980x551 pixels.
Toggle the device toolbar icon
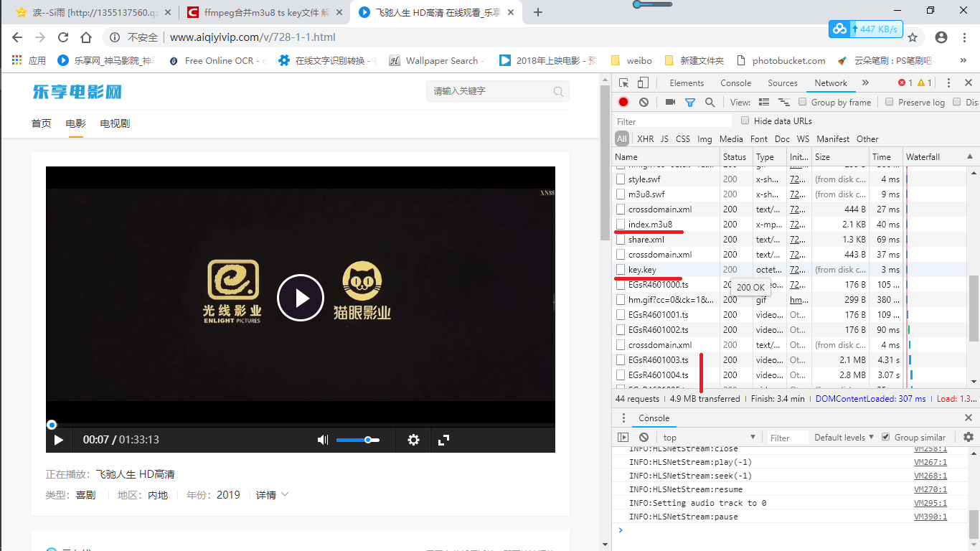(x=643, y=83)
